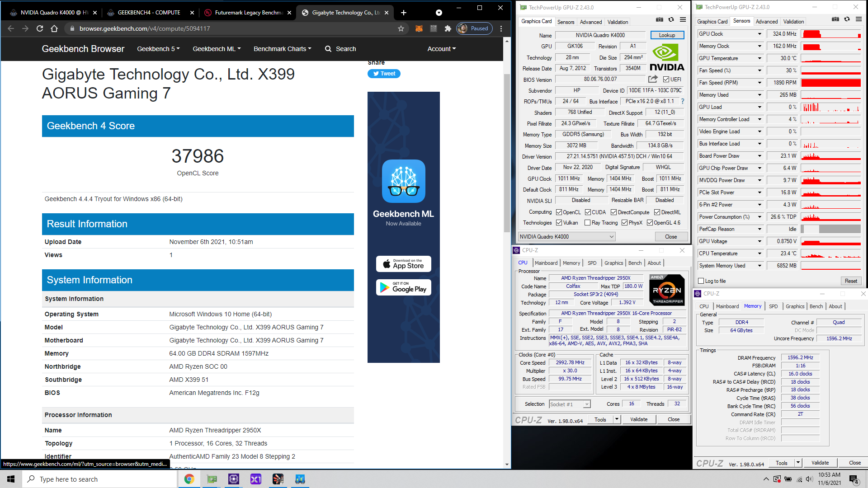
Task: Open Chrome from the taskbar
Action: [x=189, y=479]
